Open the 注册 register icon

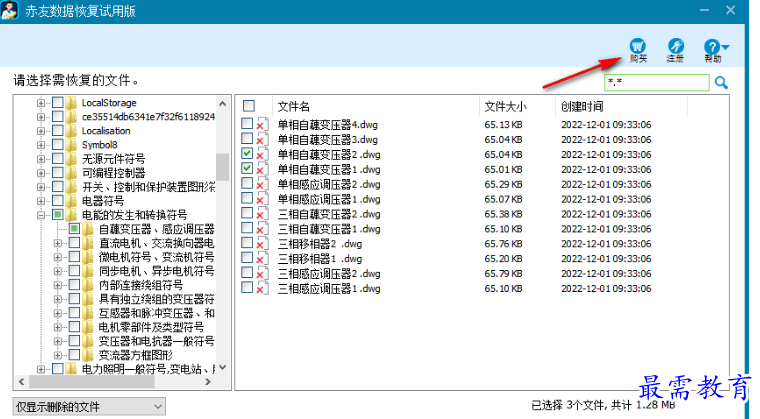click(675, 46)
